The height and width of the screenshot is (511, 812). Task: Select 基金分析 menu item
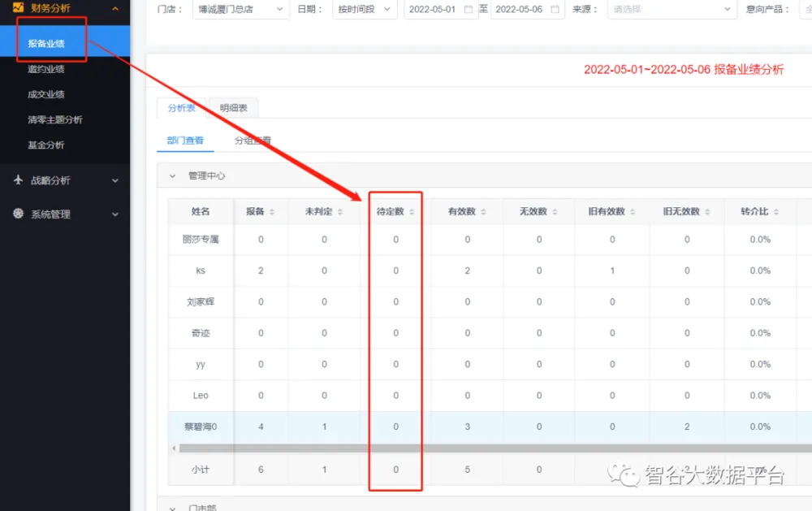(x=46, y=145)
